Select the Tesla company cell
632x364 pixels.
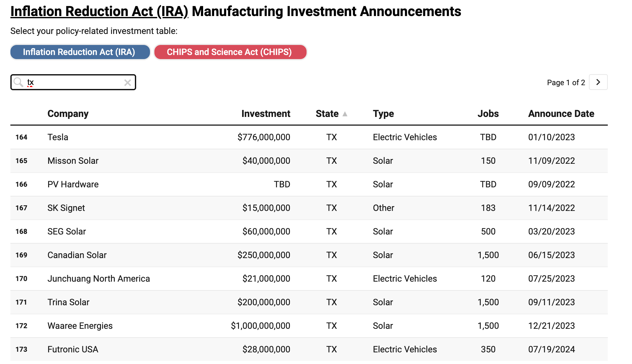click(x=58, y=137)
